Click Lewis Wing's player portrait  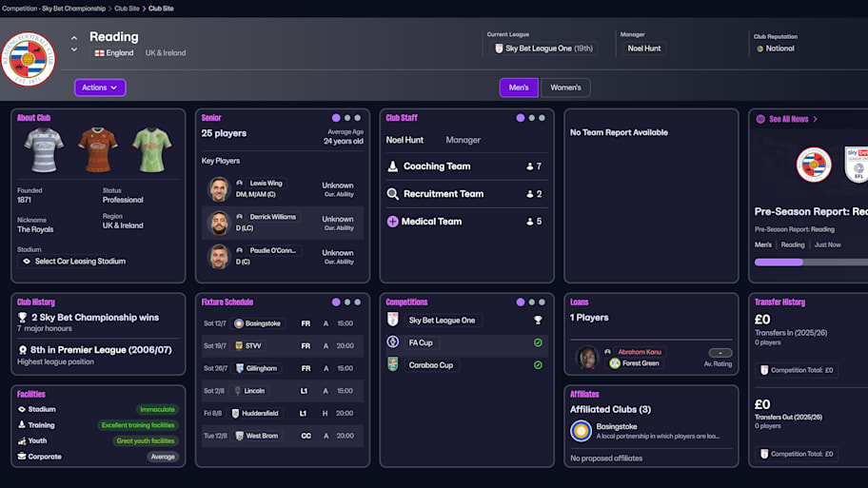(x=219, y=188)
